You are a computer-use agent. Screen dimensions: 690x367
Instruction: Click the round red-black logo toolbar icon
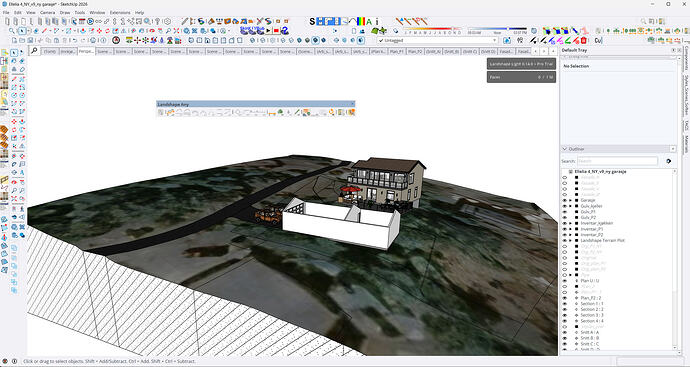click(x=116, y=40)
